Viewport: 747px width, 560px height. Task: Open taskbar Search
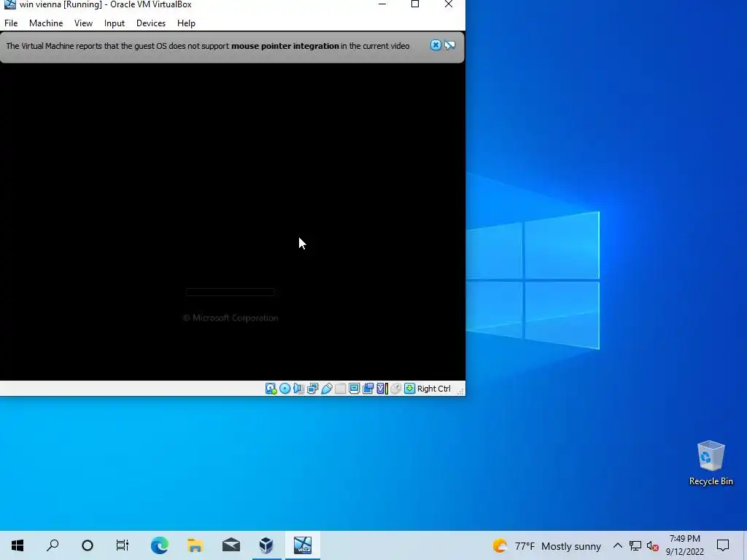(x=53, y=545)
